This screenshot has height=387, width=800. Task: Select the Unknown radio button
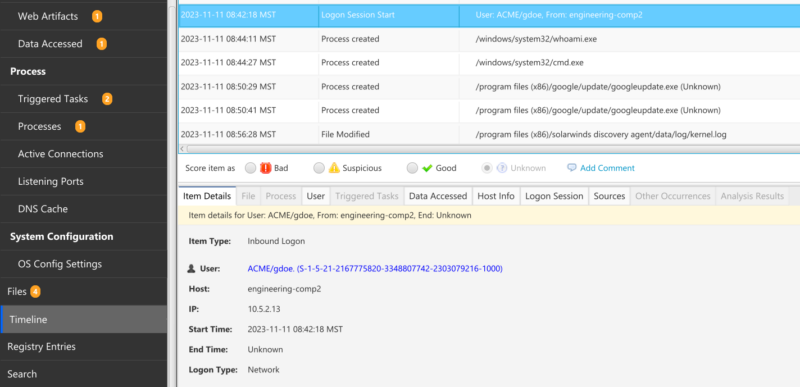coord(487,168)
